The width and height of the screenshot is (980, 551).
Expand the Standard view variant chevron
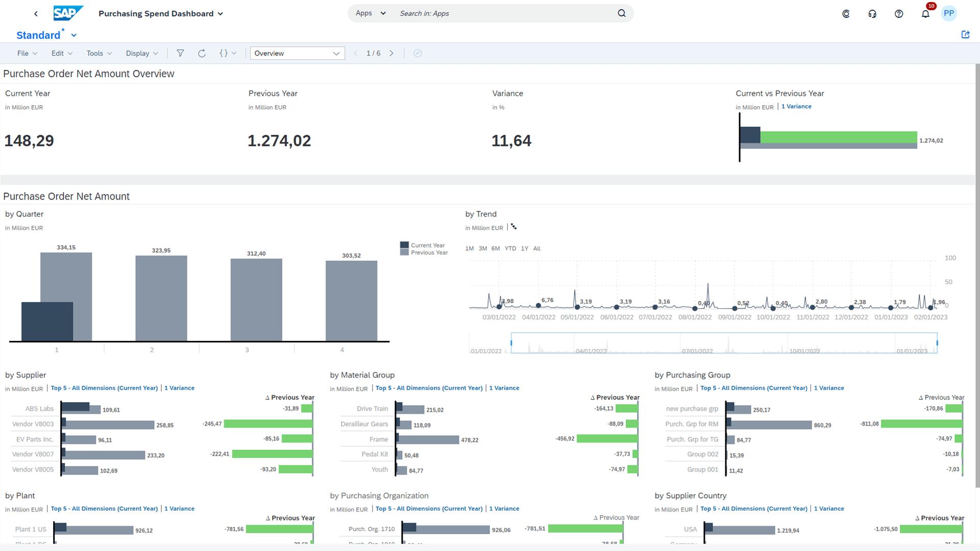click(74, 35)
